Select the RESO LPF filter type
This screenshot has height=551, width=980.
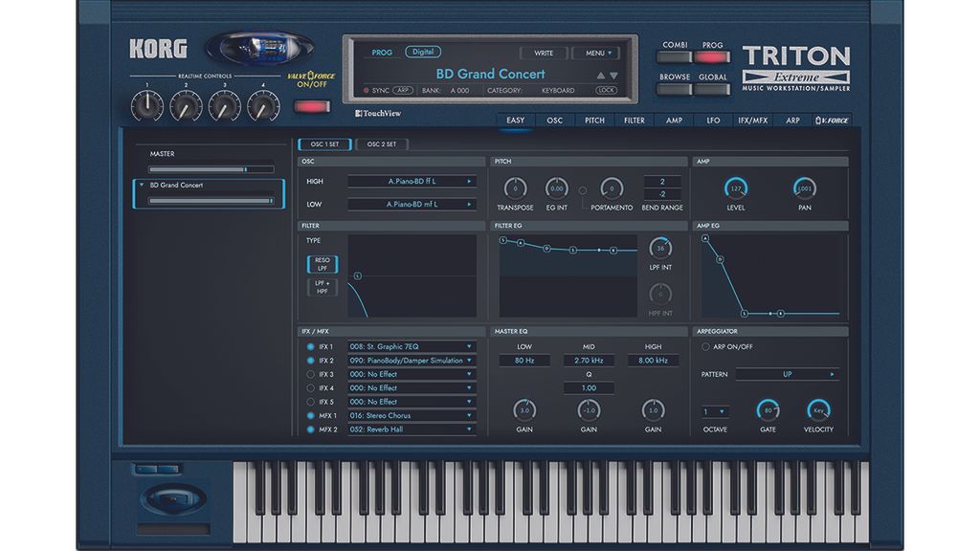click(x=323, y=264)
